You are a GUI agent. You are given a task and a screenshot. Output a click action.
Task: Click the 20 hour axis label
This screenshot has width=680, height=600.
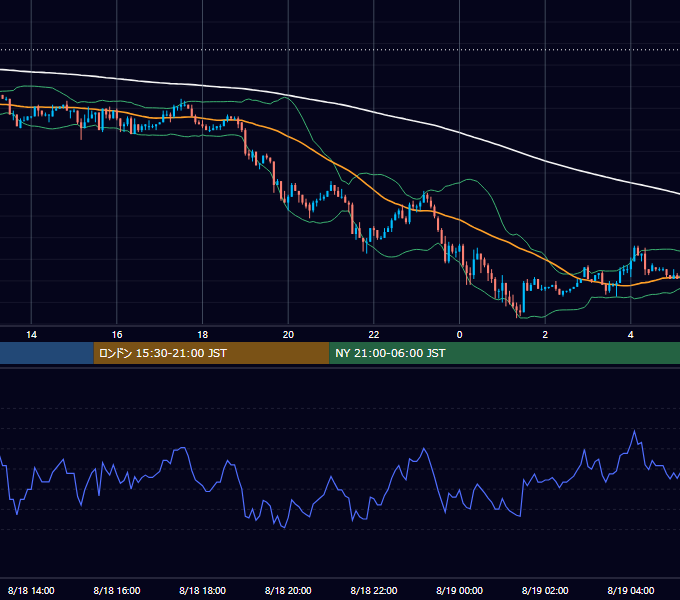[288, 335]
